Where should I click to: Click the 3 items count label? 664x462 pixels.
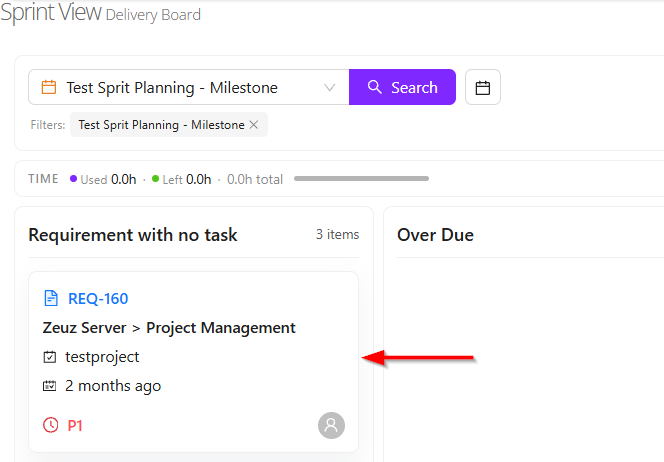pos(337,235)
